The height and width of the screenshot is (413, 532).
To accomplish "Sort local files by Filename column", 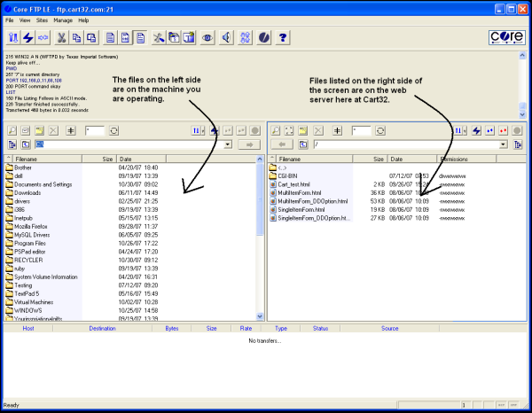I will point(47,159).
